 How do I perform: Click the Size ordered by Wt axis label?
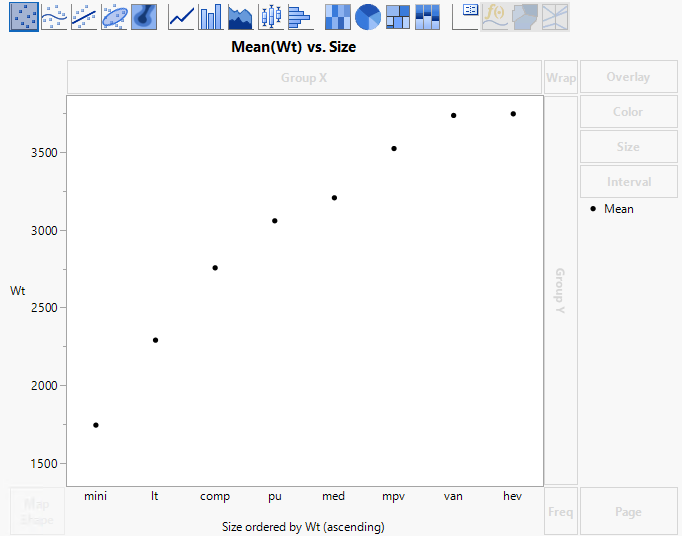303,527
